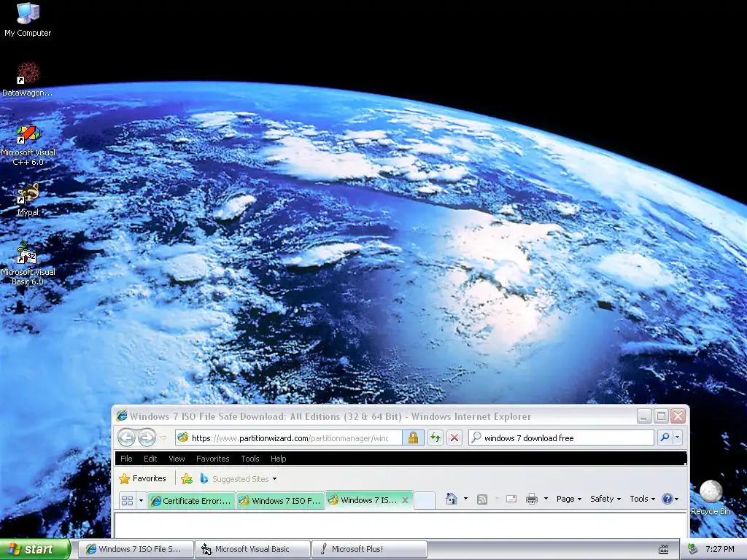Click the 7:27 PM clock
Screen dimensions: 747x560
click(720, 549)
